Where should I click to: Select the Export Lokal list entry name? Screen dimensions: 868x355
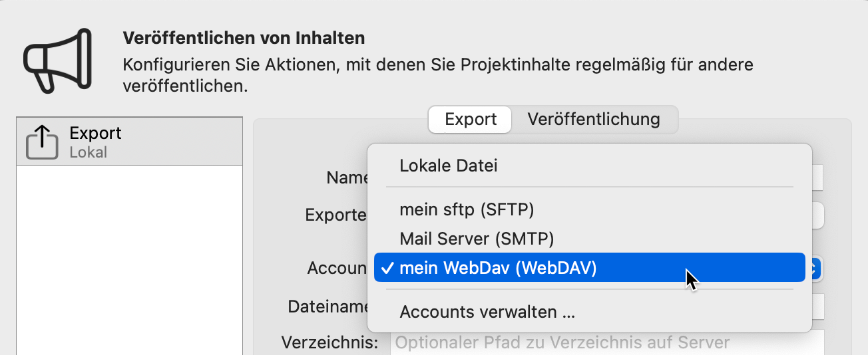(x=95, y=133)
